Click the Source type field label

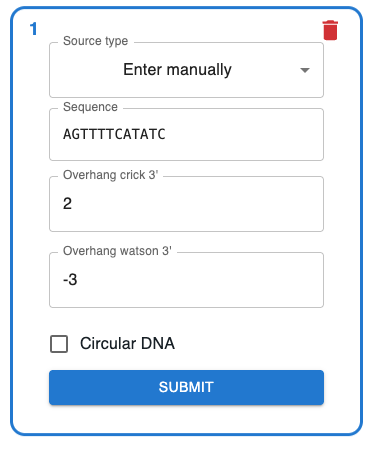[x=95, y=41]
